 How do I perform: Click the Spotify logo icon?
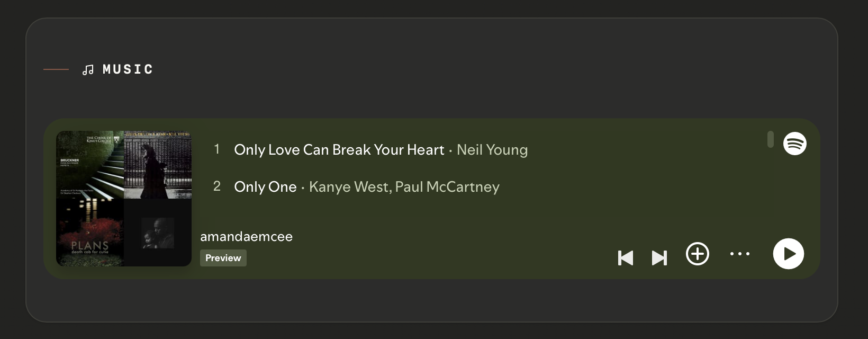point(794,143)
